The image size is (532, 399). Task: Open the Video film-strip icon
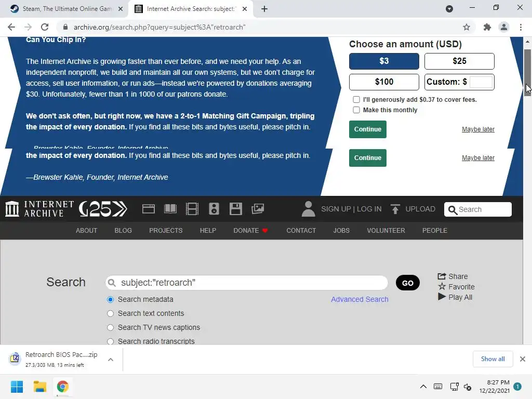click(x=192, y=209)
